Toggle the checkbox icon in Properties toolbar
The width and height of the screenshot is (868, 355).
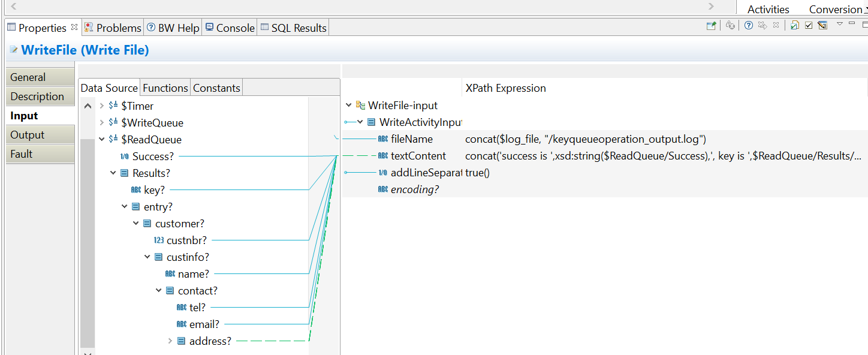(x=809, y=26)
